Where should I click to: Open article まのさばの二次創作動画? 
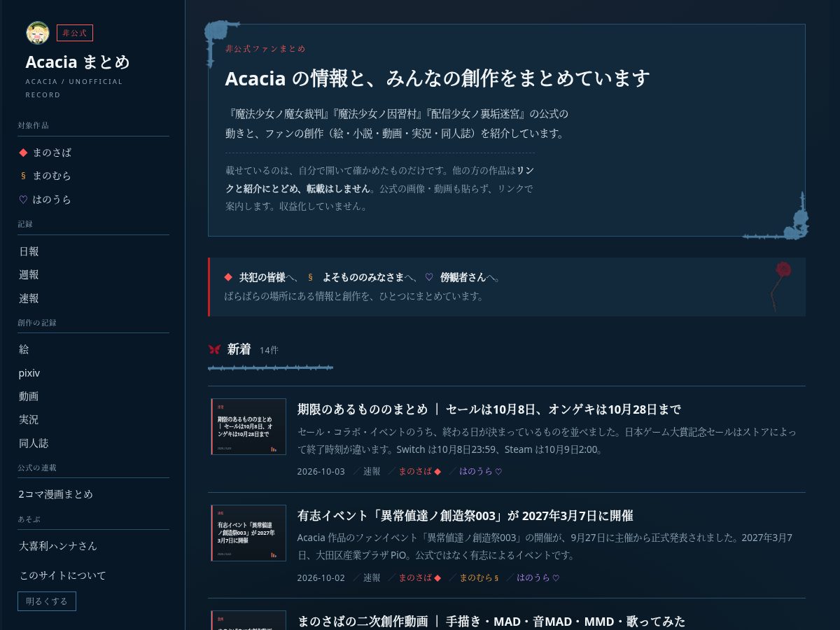(x=491, y=622)
